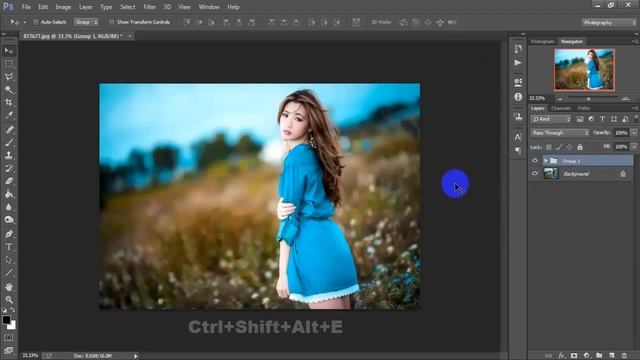This screenshot has height=360, width=640.
Task: Select the Line shape tool
Action: 9,272
